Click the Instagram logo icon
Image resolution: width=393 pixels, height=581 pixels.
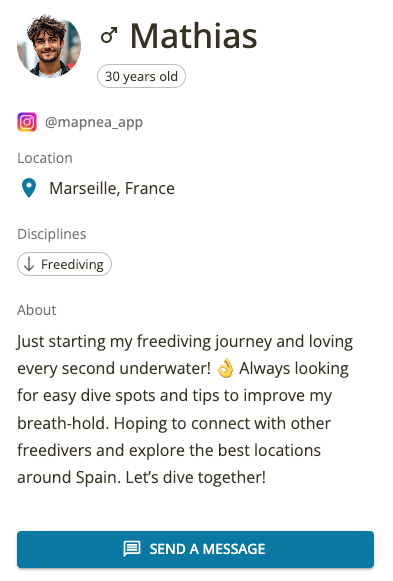(x=27, y=122)
